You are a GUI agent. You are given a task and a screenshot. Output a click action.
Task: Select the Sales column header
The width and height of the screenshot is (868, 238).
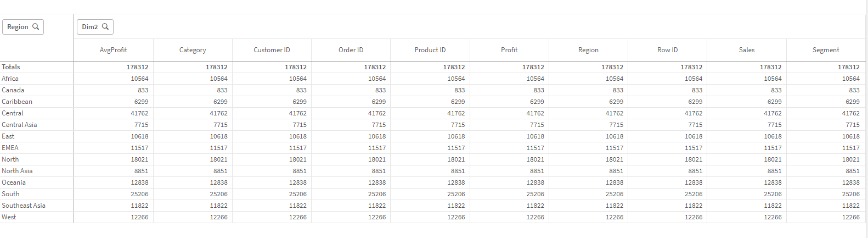[x=747, y=50]
